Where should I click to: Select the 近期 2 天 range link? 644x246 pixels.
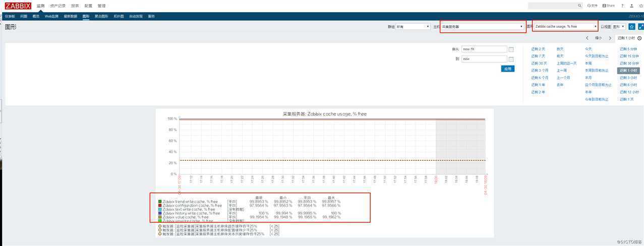point(538,49)
